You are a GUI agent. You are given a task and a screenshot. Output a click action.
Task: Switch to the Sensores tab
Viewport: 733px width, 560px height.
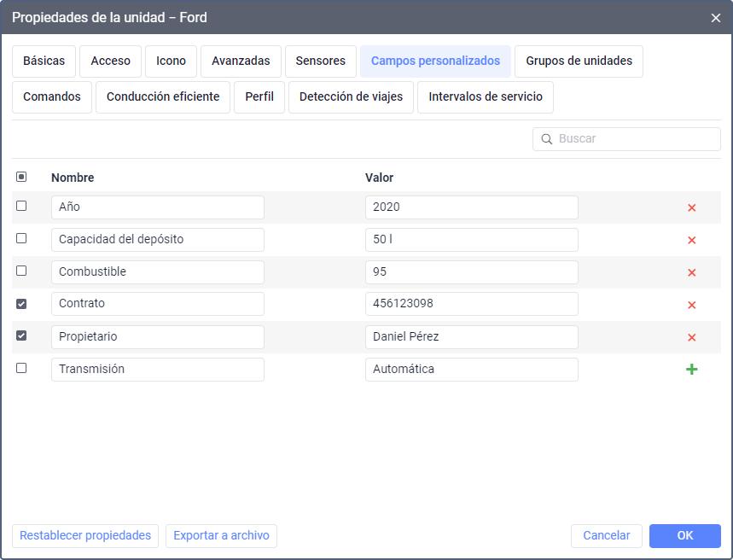point(320,61)
